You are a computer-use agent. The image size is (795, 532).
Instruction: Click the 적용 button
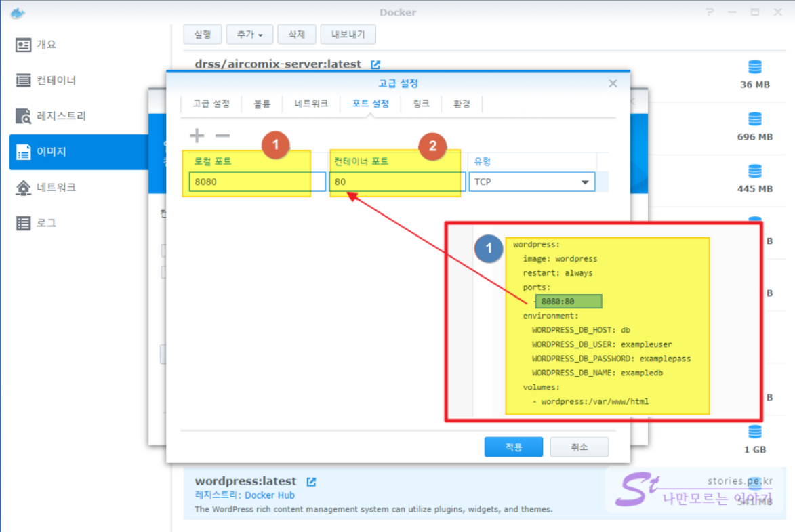click(513, 447)
